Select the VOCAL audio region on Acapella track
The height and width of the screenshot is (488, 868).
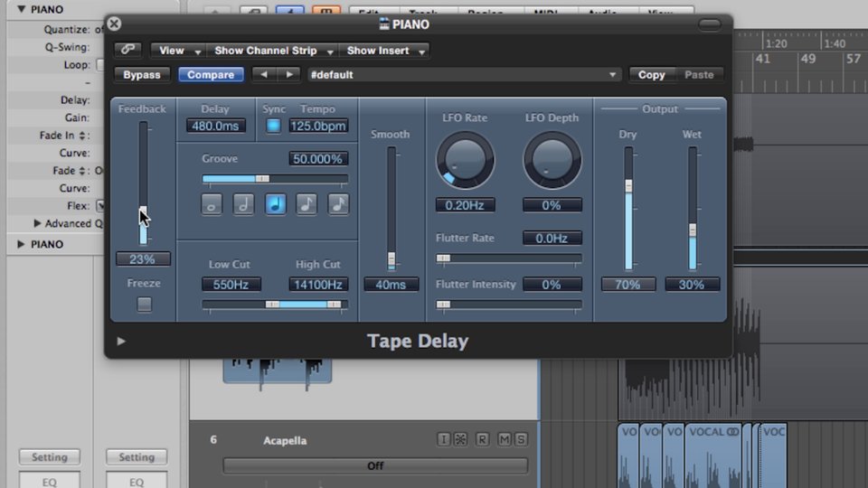click(x=713, y=455)
